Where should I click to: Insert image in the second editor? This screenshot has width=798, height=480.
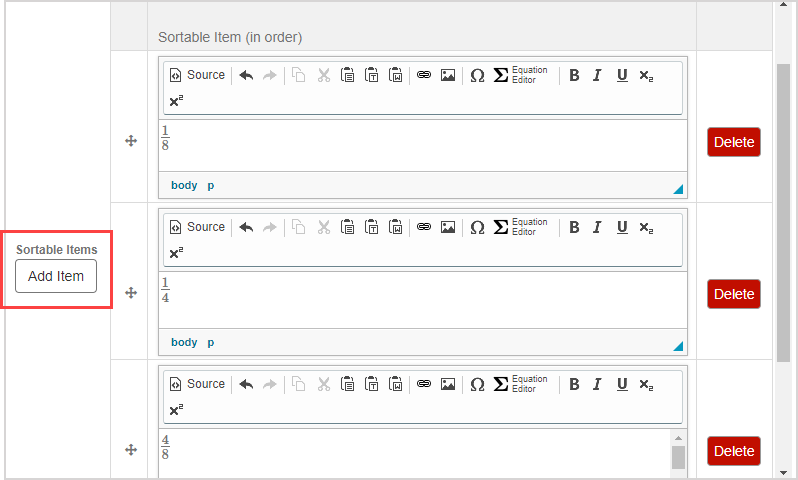coord(448,227)
